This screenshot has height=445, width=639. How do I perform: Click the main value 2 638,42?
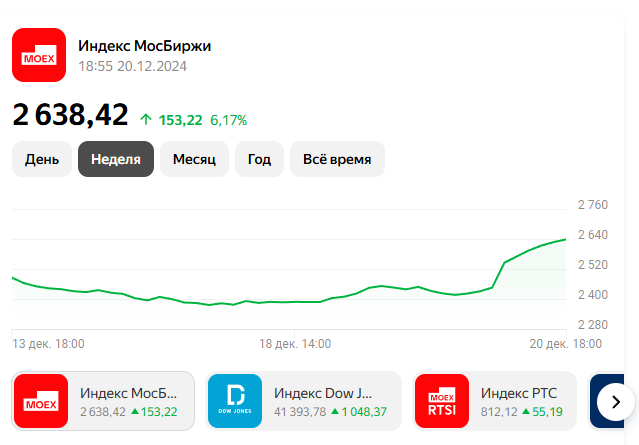click(71, 115)
